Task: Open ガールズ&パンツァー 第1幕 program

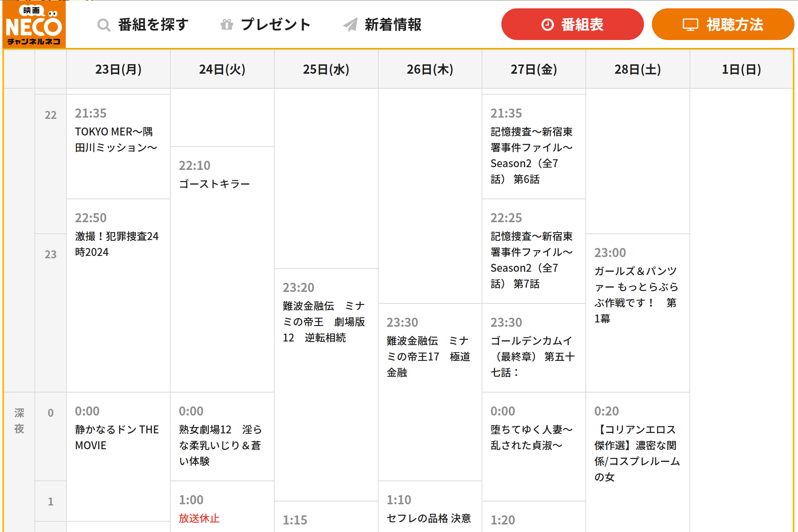Action: click(636, 294)
